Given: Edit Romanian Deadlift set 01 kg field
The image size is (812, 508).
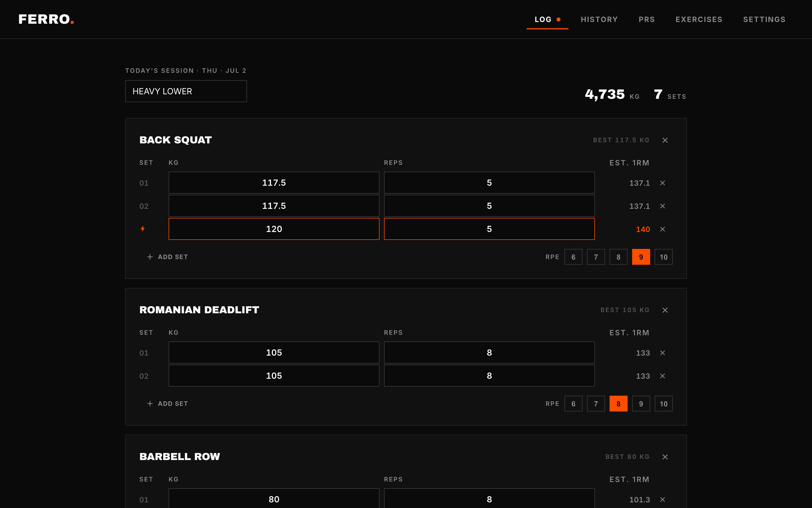Looking at the screenshot, I should tap(274, 352).
